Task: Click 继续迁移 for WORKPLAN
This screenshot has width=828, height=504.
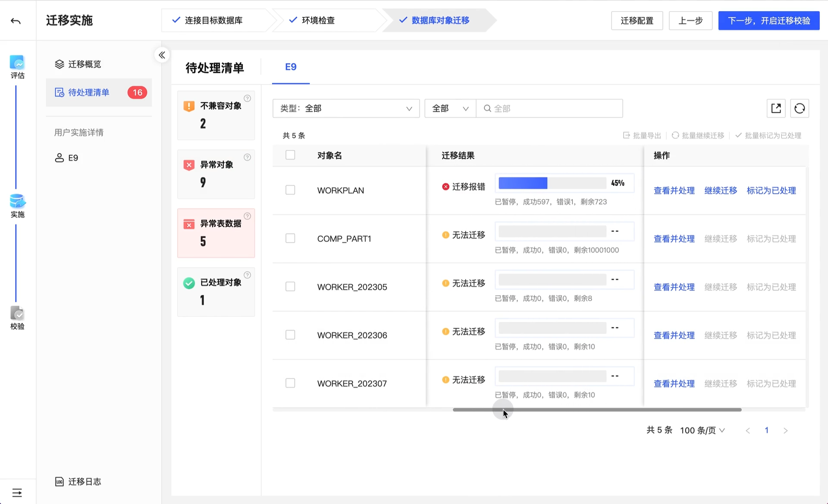Action: [x=720, y=191]
